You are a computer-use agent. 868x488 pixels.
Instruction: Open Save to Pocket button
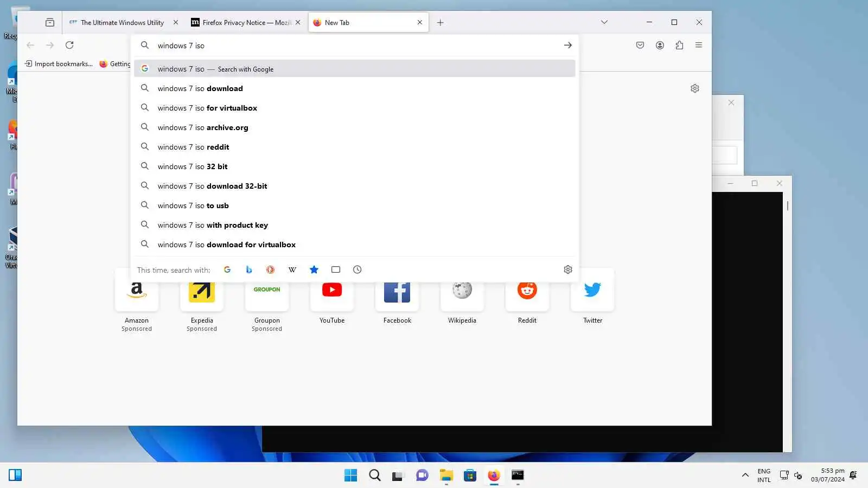(640, 45)
